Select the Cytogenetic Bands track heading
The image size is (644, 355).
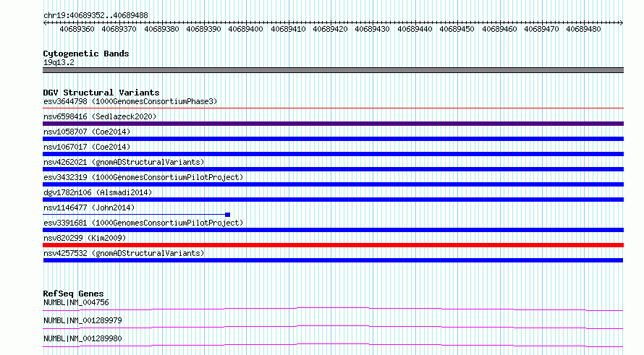pyautogui.click(x=86, y=54)
